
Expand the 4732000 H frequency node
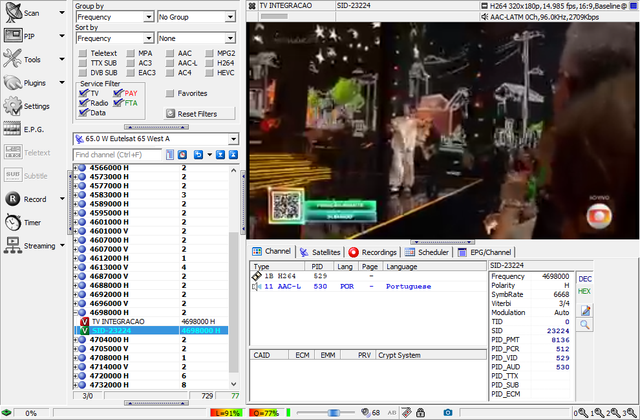(x=76, y=385)
